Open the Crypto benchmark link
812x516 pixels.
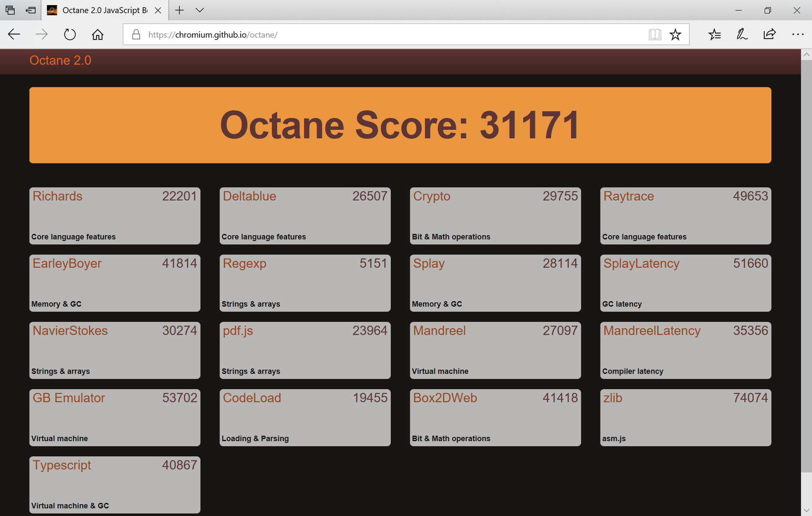click(432, 196)
